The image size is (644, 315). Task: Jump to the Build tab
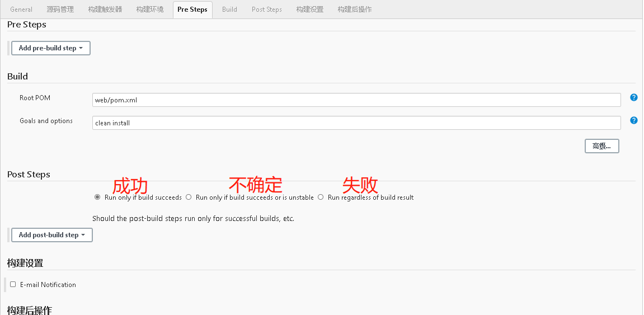coord(229,10)
